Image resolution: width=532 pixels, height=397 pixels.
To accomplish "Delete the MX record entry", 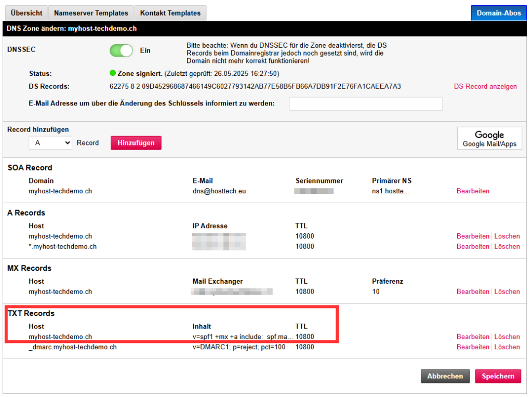I will (x=507, y=292).
